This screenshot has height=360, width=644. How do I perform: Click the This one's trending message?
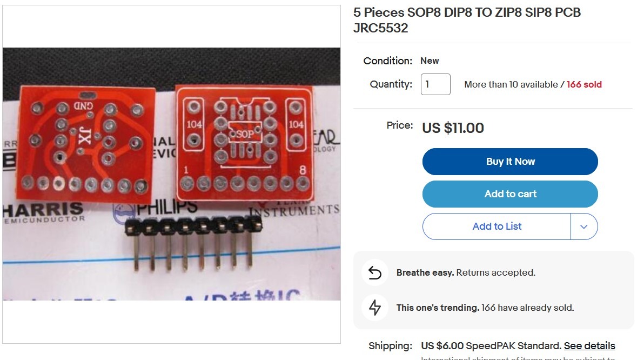[485, 308]
